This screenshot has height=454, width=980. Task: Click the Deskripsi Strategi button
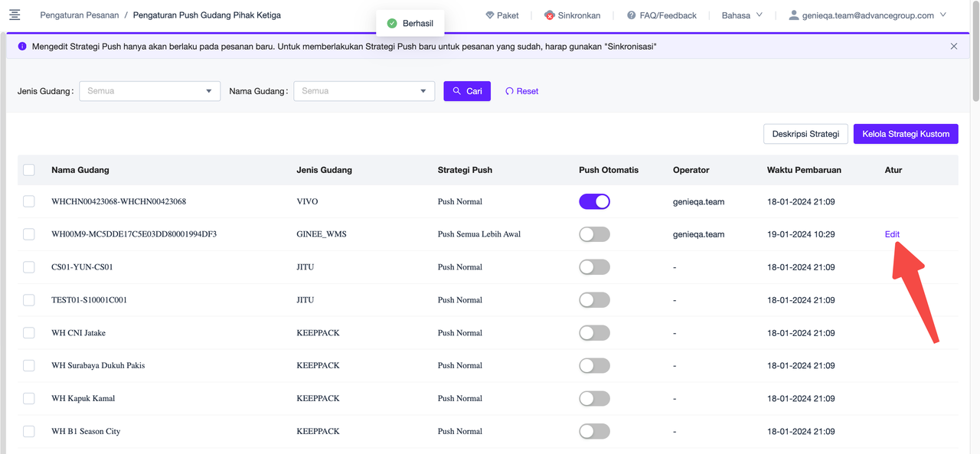pyautogui.click(x=805, y=134)
